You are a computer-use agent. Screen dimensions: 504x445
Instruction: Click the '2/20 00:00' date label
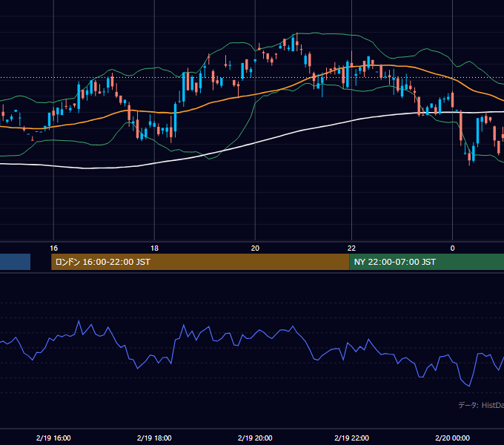(x=452, y=438)
